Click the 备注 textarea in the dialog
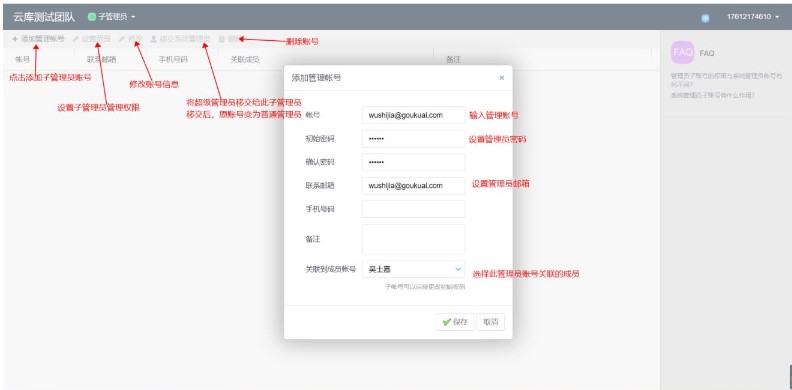Image resolution: width=792 pixels, height=390 pixels. (413, 239)
